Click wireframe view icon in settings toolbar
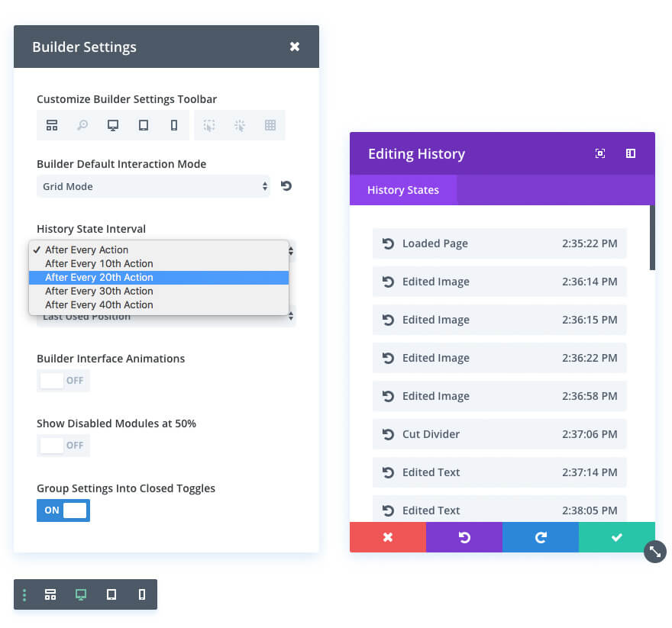Viewport: 672px width, 628px height. click(x=52, y=125)
